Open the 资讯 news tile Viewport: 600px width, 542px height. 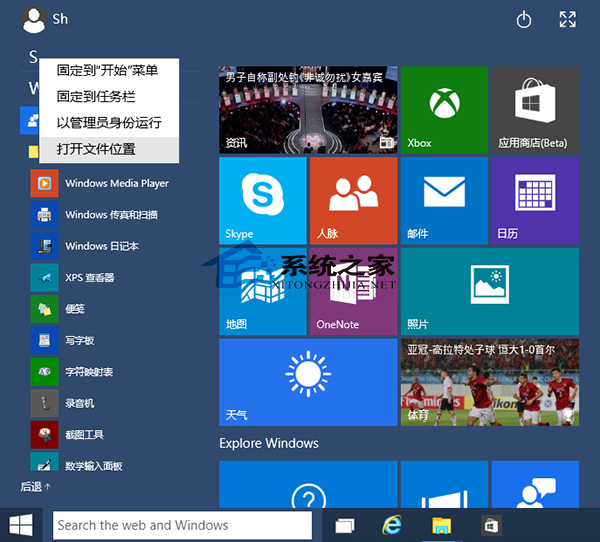point(308,110)
